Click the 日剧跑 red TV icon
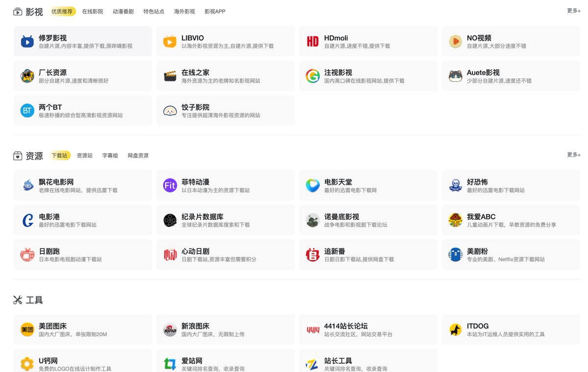 [x=27, y=255]
